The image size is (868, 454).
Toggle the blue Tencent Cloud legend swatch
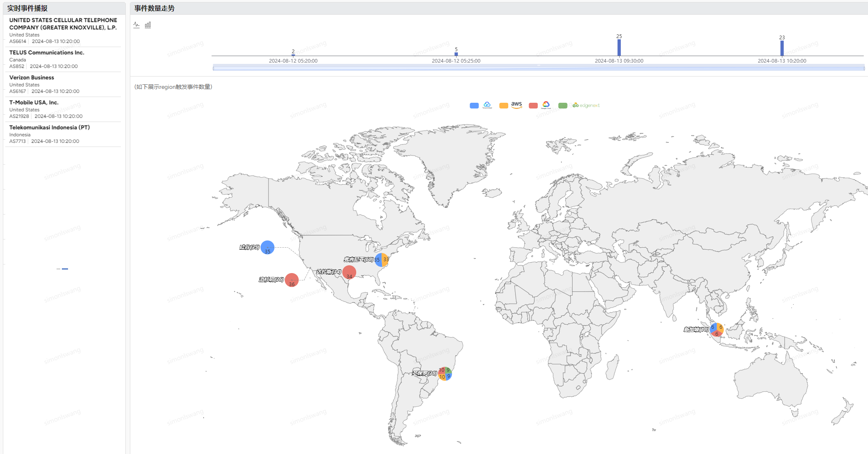pyautogui.click(x=474, y=106)
